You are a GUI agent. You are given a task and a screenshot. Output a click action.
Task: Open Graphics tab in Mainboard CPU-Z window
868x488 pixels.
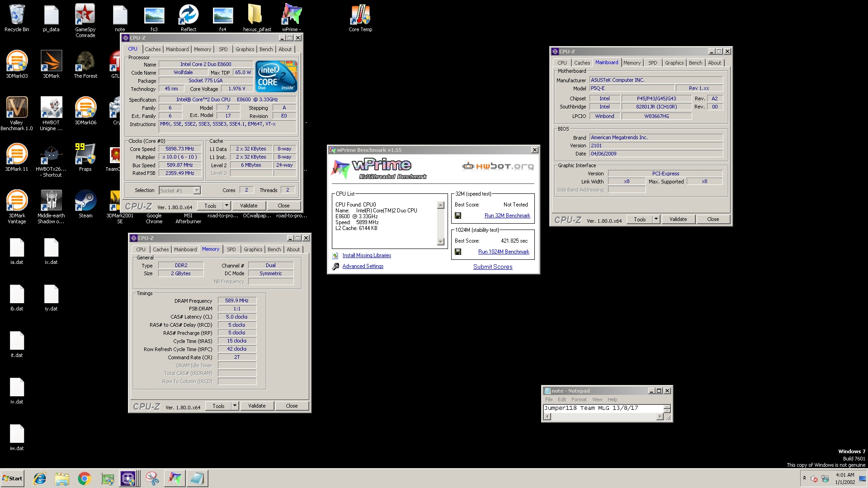[x=674, y=63]
